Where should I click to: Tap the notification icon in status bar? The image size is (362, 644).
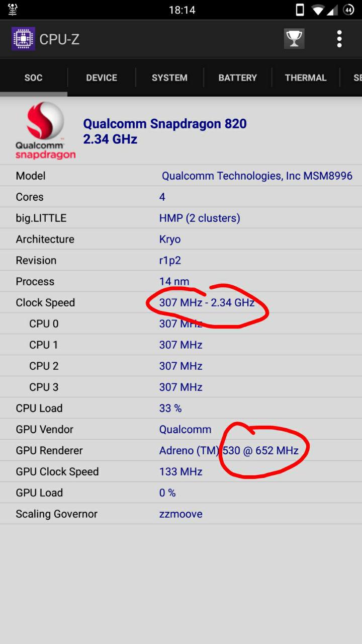(13, 10)
